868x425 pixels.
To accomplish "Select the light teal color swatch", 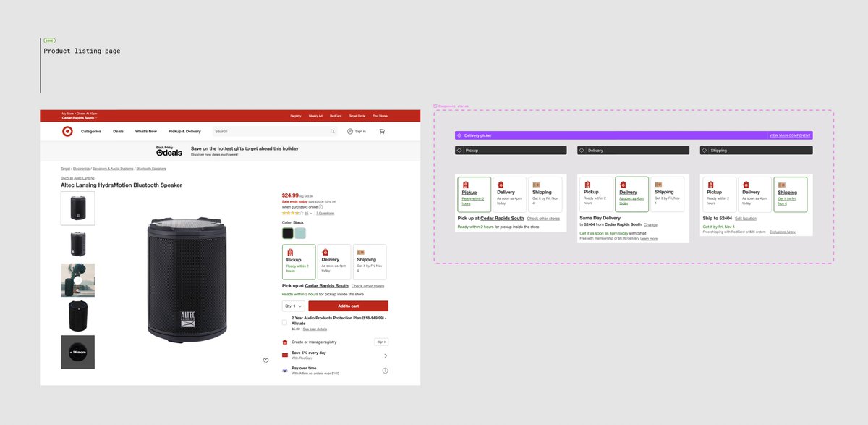I will click(x=300, y=233).
